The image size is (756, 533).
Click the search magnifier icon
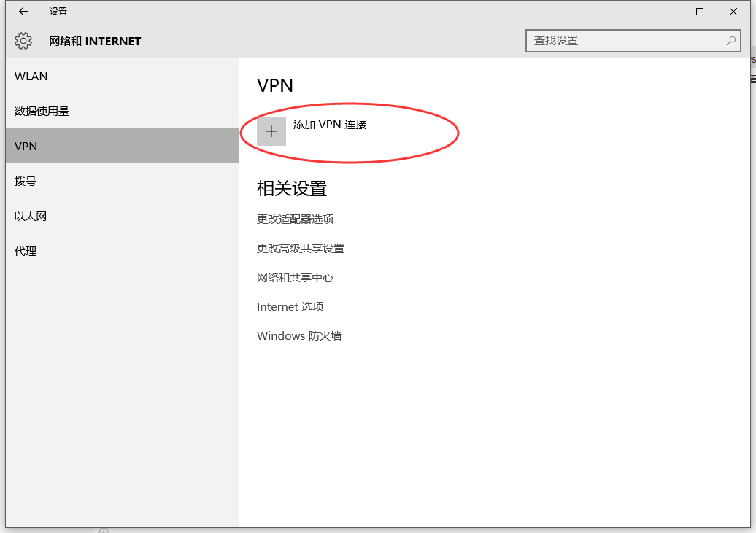pyautogui.click(x=731, y=41)
